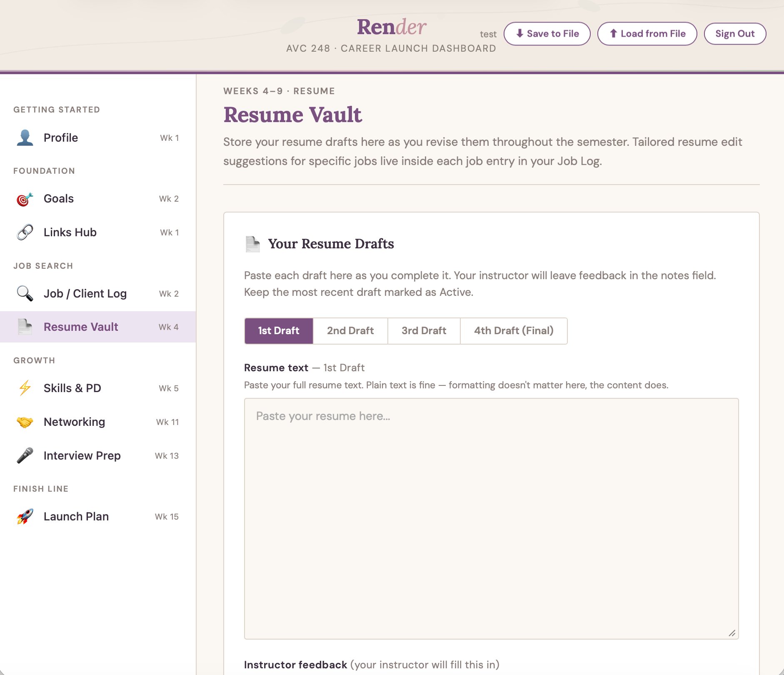Image resolution: width=784 pixels, height=675 pixels.
Task: Click the 'Wk 13' label next to Interview Prep
Action: 167,456
